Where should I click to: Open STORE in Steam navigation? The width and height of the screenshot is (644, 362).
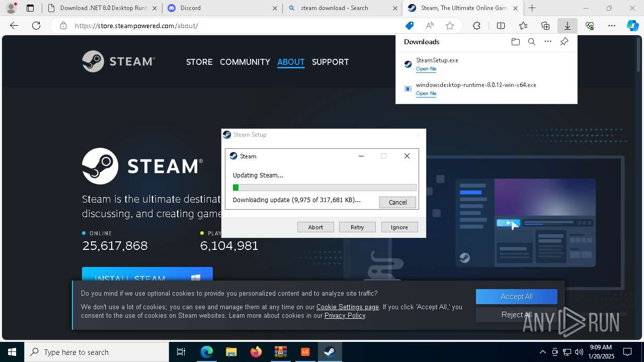199,62
